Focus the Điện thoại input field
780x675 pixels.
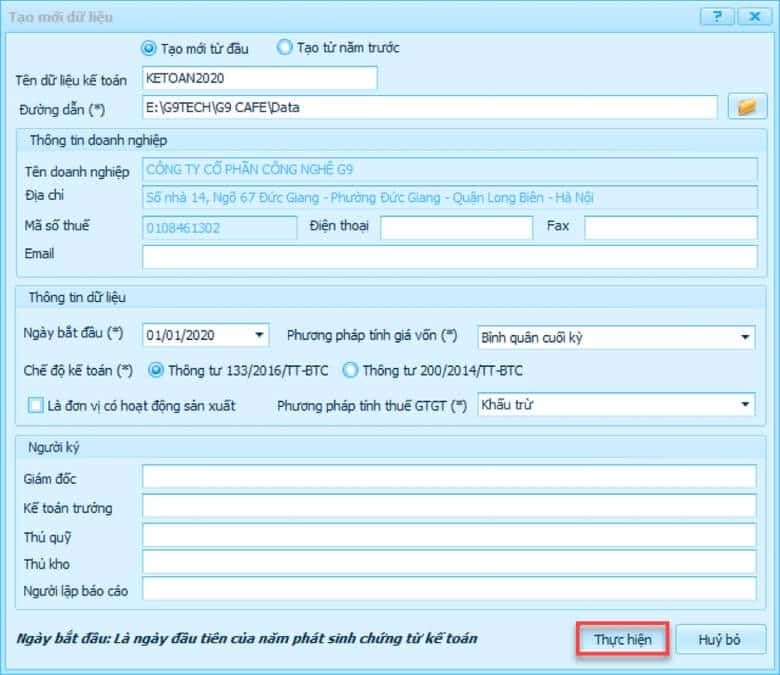457,228
